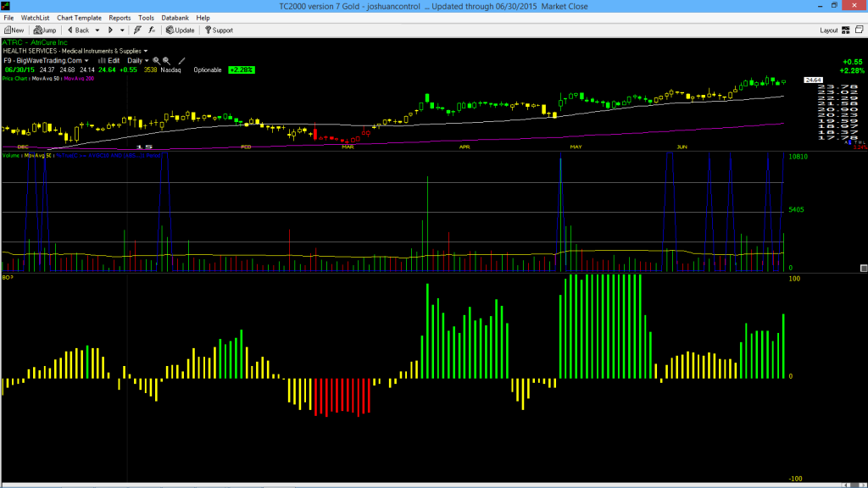Viewport: 868px width, 488px height.
Task: Open the Tools menu
Action: point(146,18)
